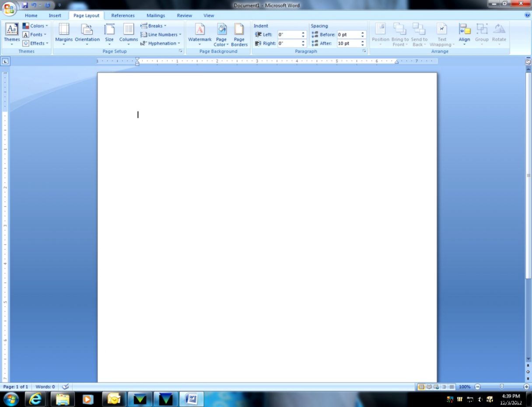The image size is (532, 407).
Task: Switch to the Home tab
Action: (x=31, y=15)
